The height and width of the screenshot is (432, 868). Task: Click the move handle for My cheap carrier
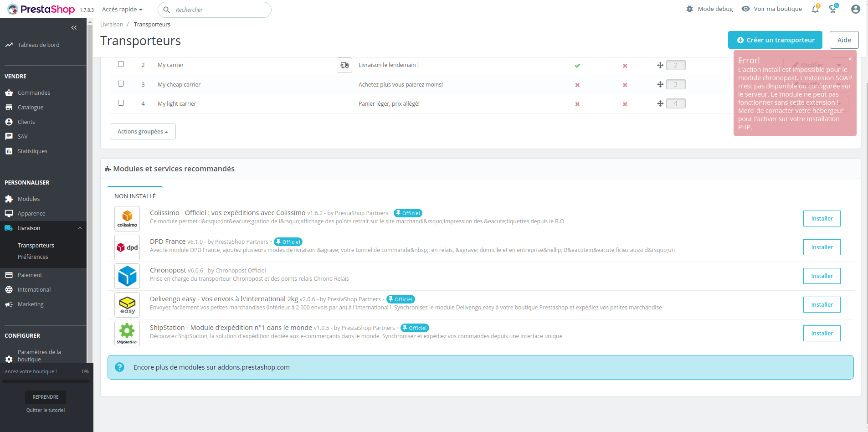coord(660,84)
